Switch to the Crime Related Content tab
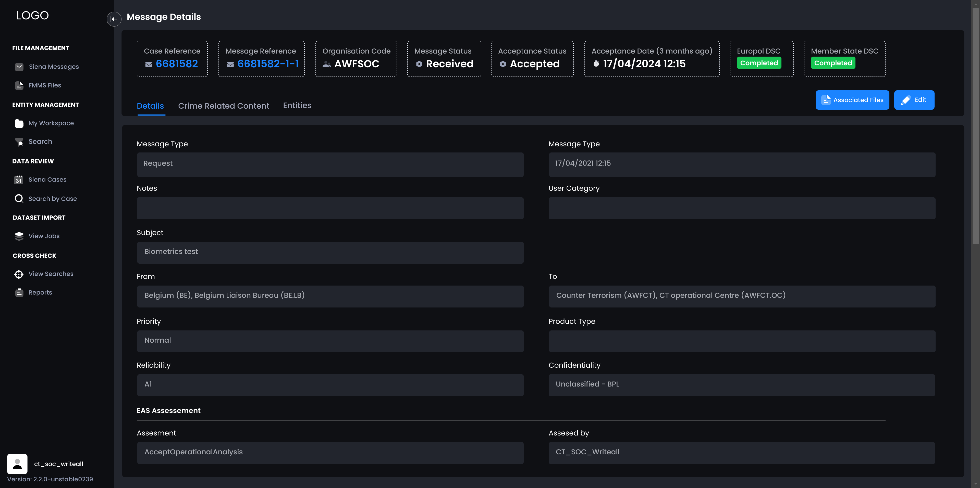This screenshot has width=980, height=488. click(224, 106)
